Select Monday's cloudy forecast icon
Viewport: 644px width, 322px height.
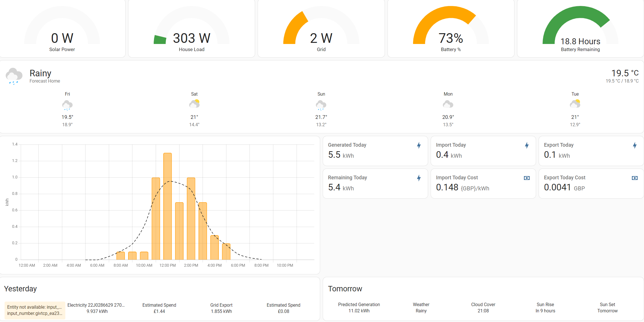[x=448, y=104]
